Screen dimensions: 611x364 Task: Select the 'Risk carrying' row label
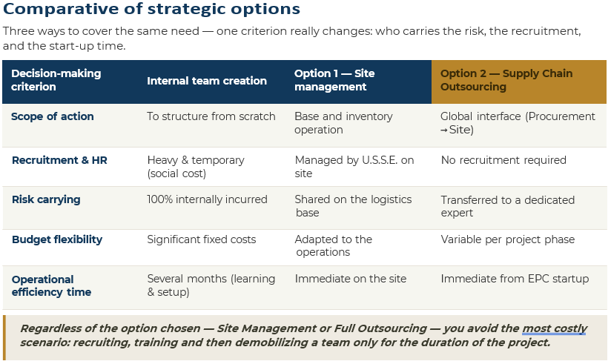[x=46, y=199]
